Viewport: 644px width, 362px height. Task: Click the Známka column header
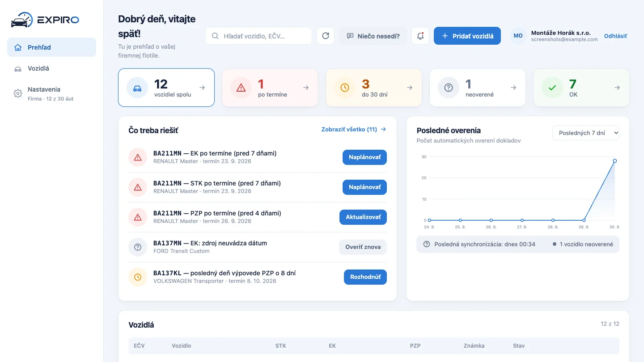click(x=474, y=345)
